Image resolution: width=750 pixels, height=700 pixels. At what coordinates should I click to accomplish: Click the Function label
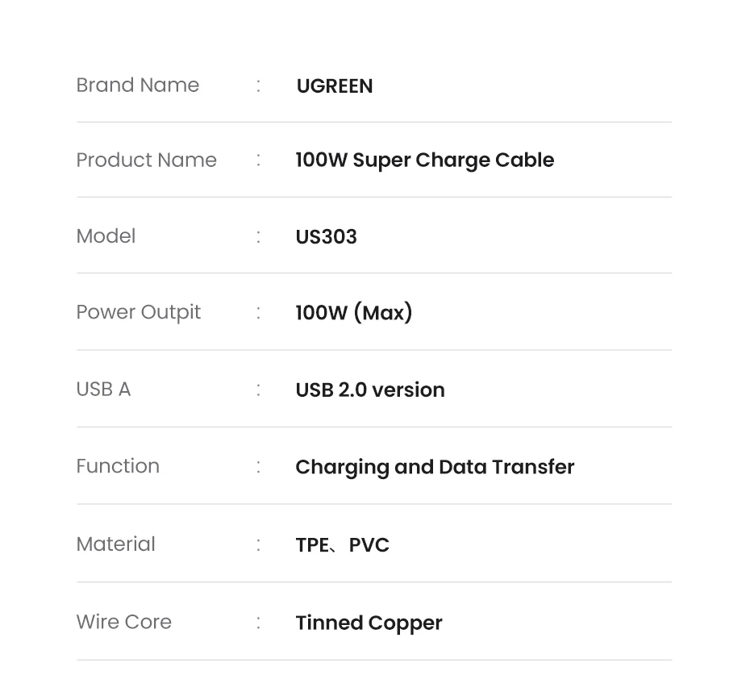[118, 466]
